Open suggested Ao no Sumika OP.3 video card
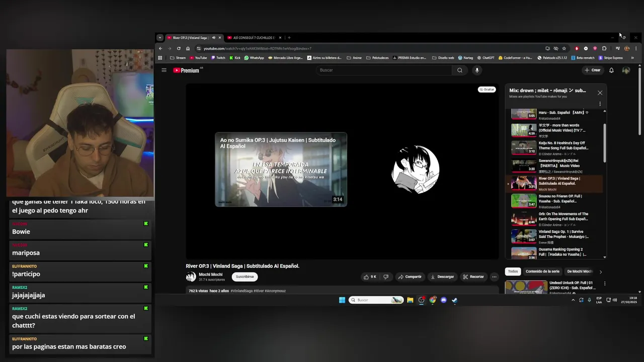 click(281, 169)
